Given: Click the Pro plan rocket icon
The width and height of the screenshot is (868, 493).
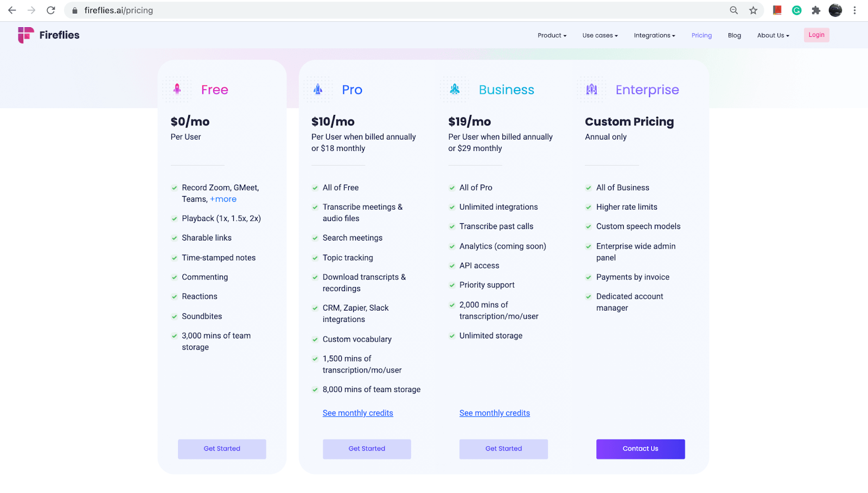Looking at the screenshot, I should pos(317,89).
